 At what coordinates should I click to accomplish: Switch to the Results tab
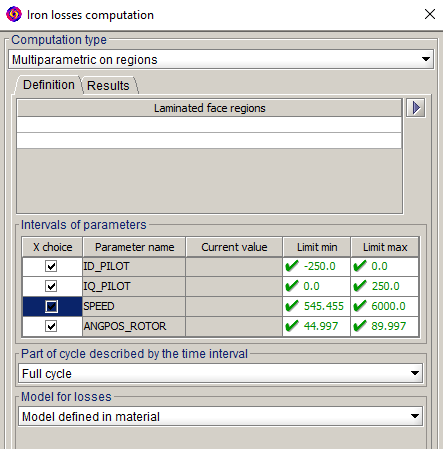[x=108, y=86]
